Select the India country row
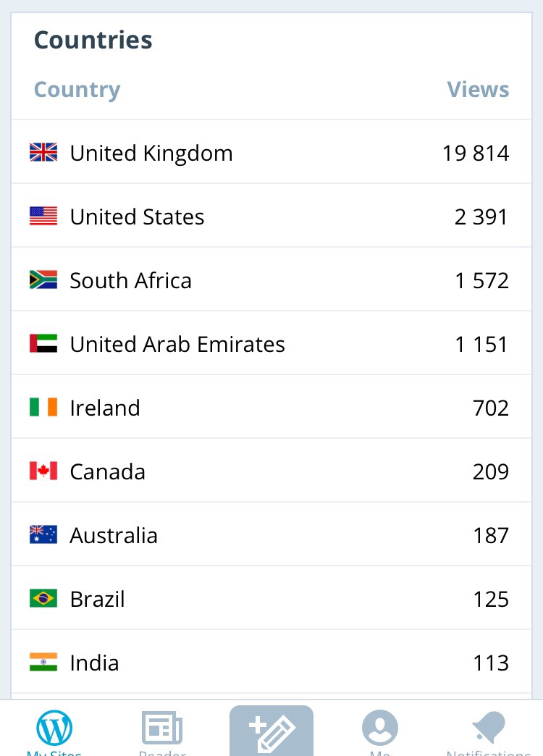The height and width of the screenshot is (756, 543). point(271,663)
